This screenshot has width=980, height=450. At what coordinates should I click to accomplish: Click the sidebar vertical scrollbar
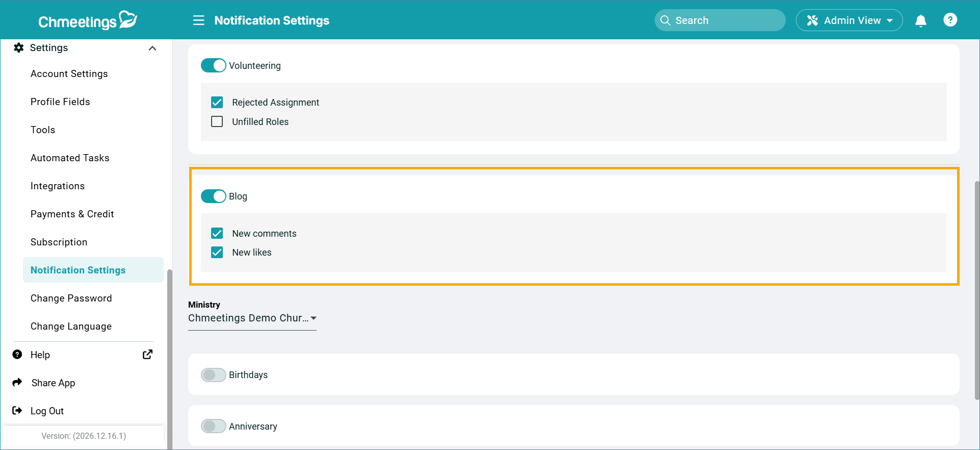pos(169,359)
